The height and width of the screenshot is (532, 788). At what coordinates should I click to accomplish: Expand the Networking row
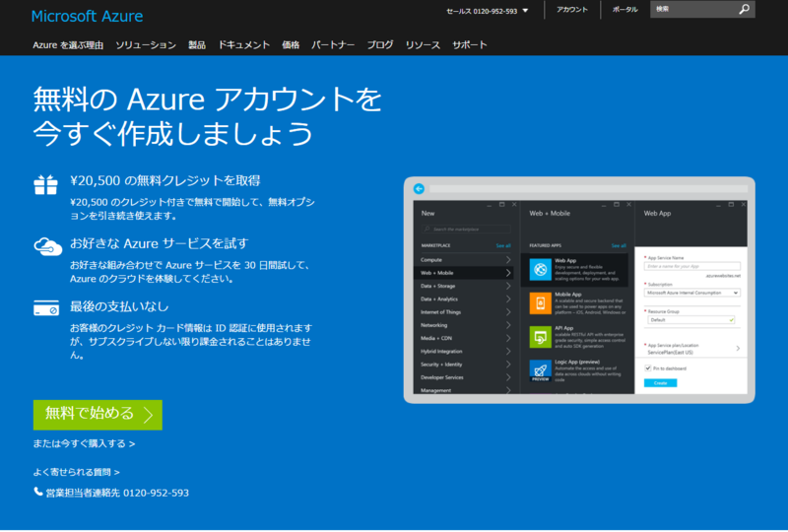tap(465, 325)
